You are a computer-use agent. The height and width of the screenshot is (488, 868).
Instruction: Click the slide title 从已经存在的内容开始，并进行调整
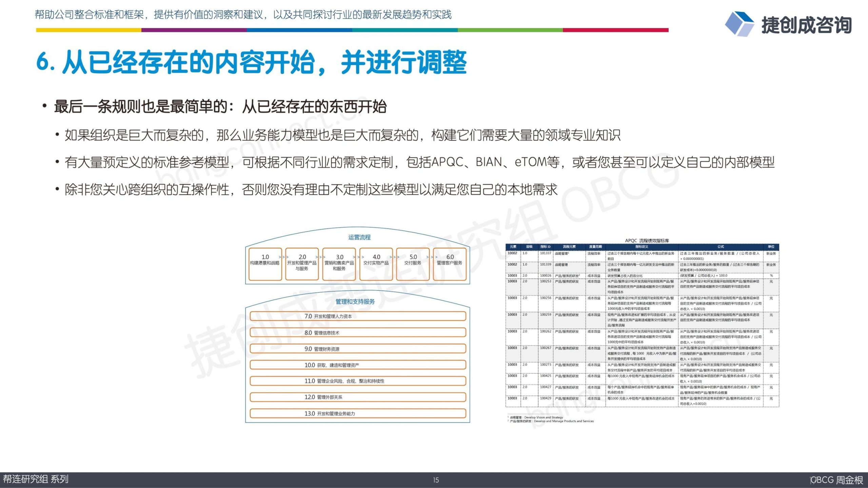252,62
